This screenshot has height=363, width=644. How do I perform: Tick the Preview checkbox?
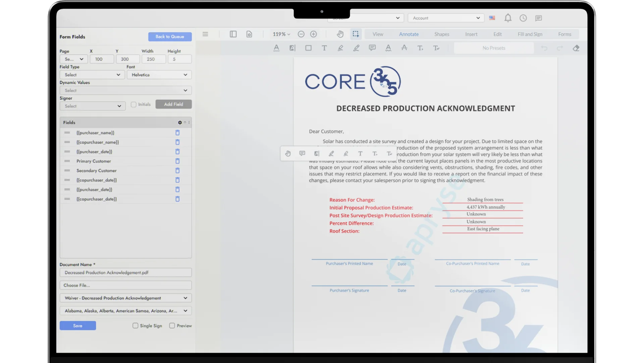pos(172,326)
